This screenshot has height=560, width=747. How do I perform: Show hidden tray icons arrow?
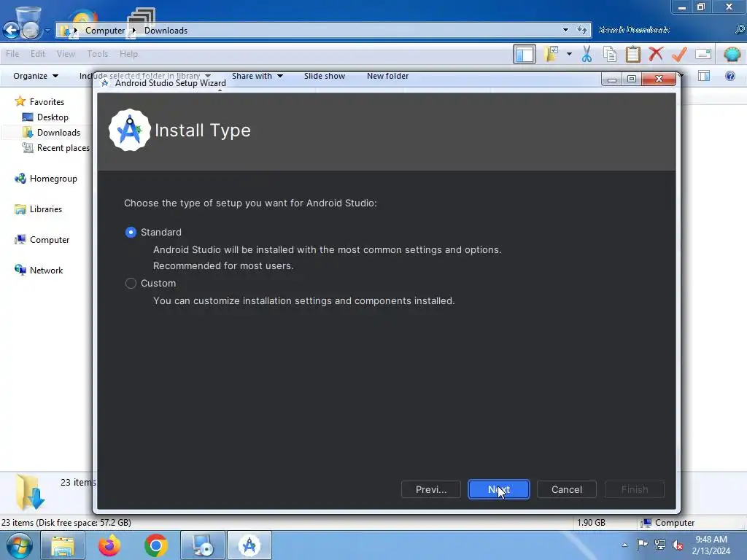pyautogui.click(x=624, y=545)
